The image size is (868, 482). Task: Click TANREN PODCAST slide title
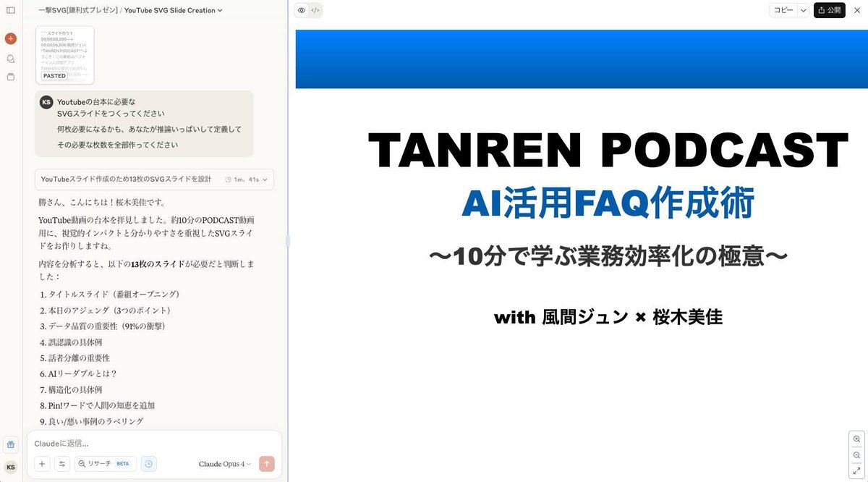pos(608,151)
